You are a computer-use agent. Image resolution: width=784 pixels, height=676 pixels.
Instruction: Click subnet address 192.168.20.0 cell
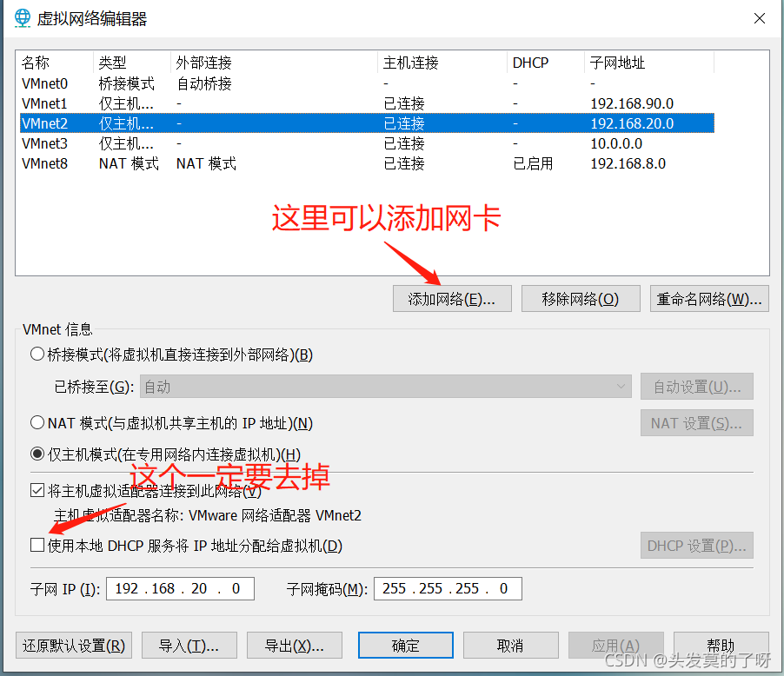point(632,123)
